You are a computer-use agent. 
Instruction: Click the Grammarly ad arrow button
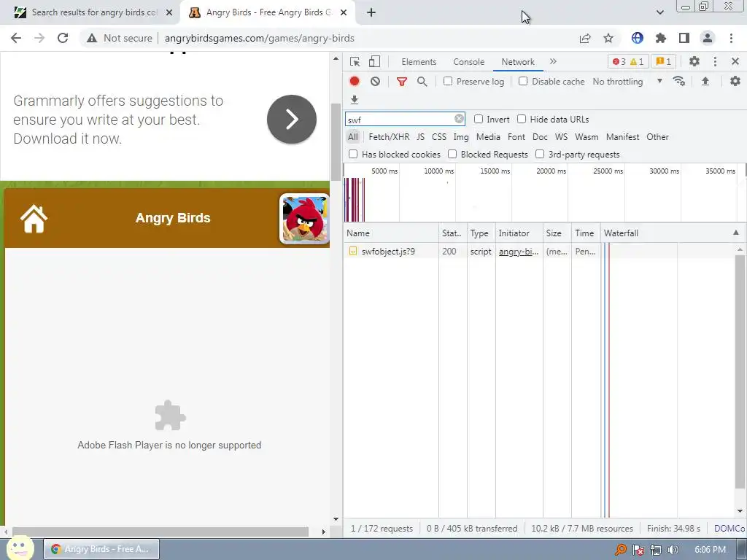pos(292,119)
